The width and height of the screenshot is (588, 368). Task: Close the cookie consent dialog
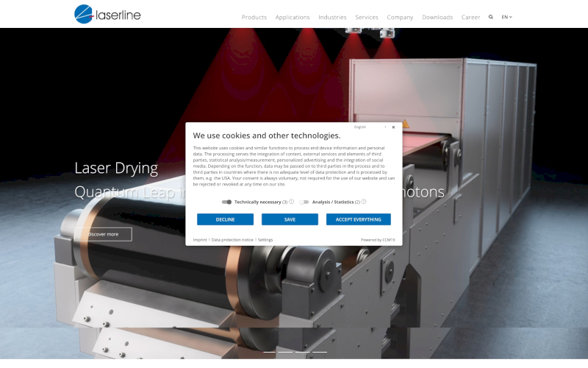tap(393, 127)
